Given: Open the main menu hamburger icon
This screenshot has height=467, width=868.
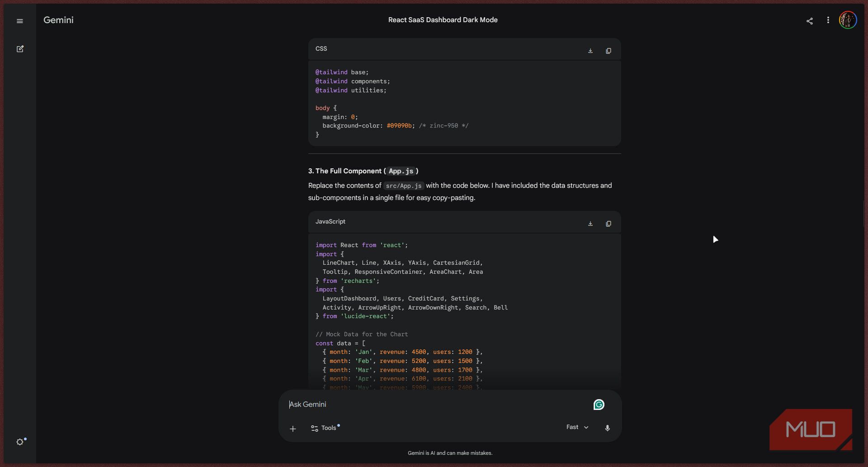Looking at the screenshot, I should 20,21.
